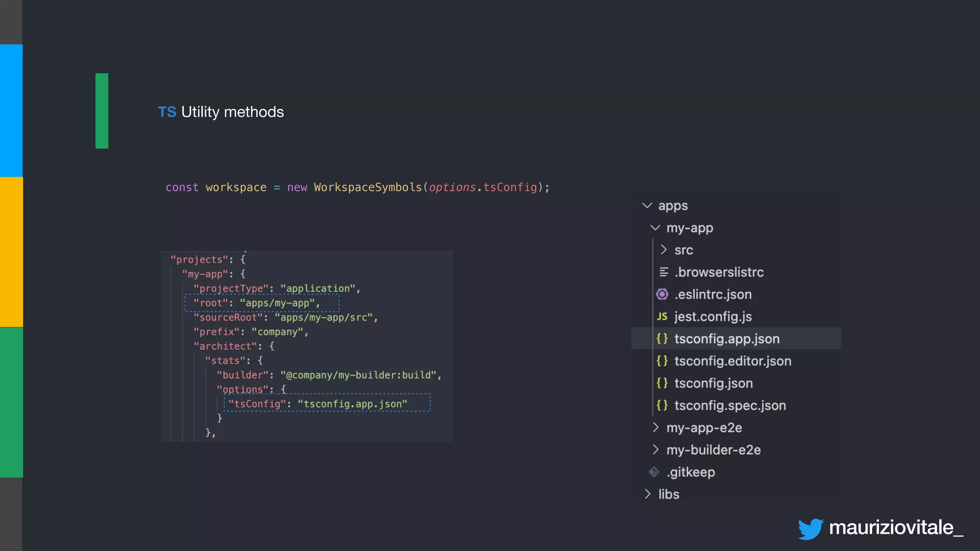980x551 pixels.
Task: Select the libs folder label
Action: [668, 494]
